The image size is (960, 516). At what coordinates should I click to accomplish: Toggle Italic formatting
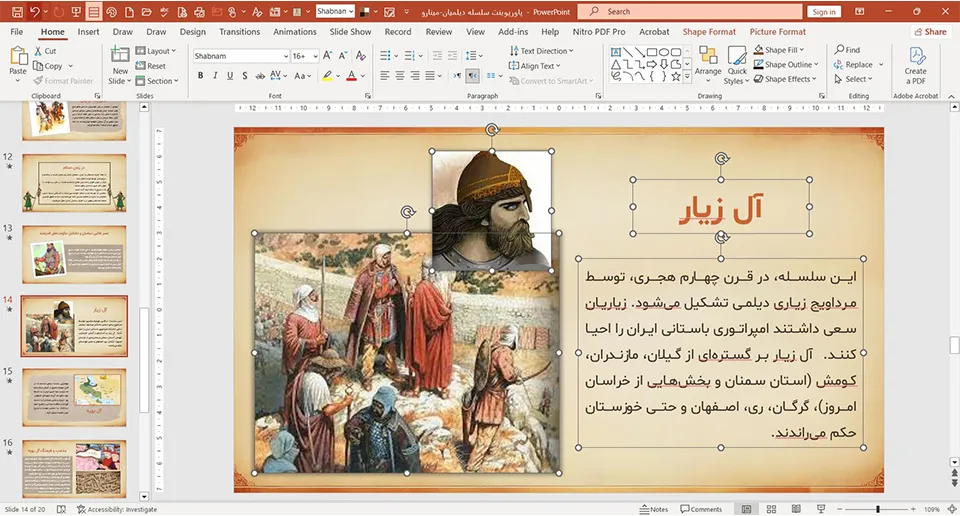(215, 76)
